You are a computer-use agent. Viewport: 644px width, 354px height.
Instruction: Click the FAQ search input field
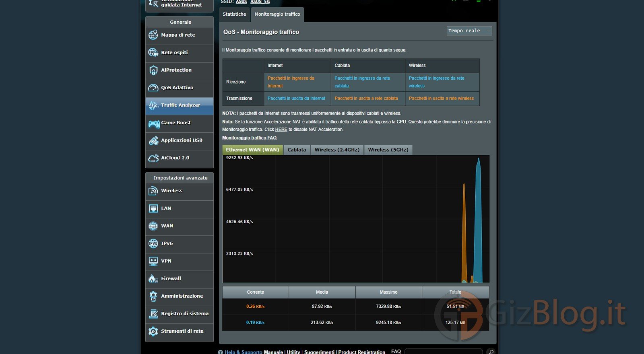pos(444,352)
